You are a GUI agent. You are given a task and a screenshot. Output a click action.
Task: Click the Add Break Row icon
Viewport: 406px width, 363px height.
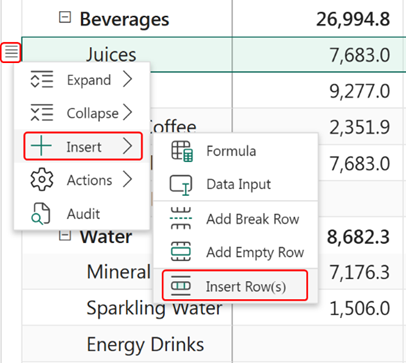181,219
